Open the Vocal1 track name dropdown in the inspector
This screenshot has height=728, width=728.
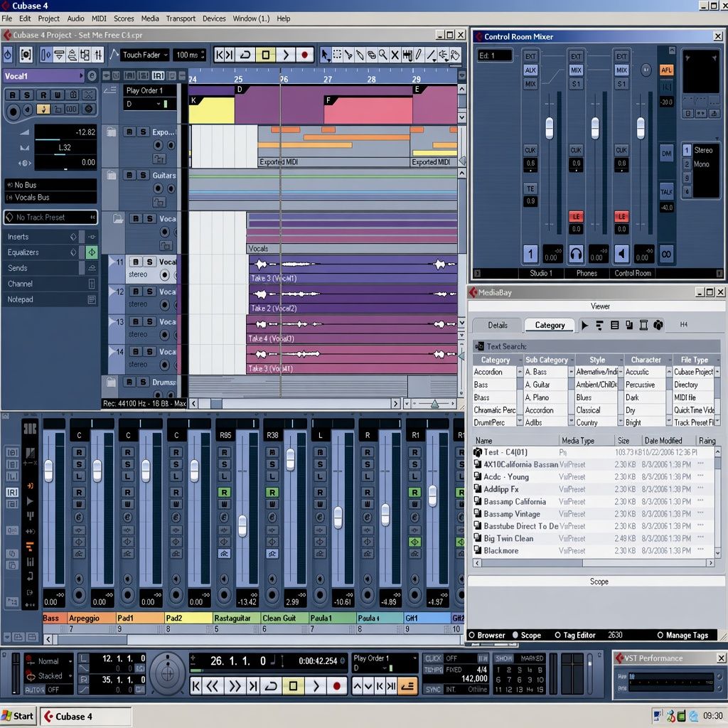point(43,75)
